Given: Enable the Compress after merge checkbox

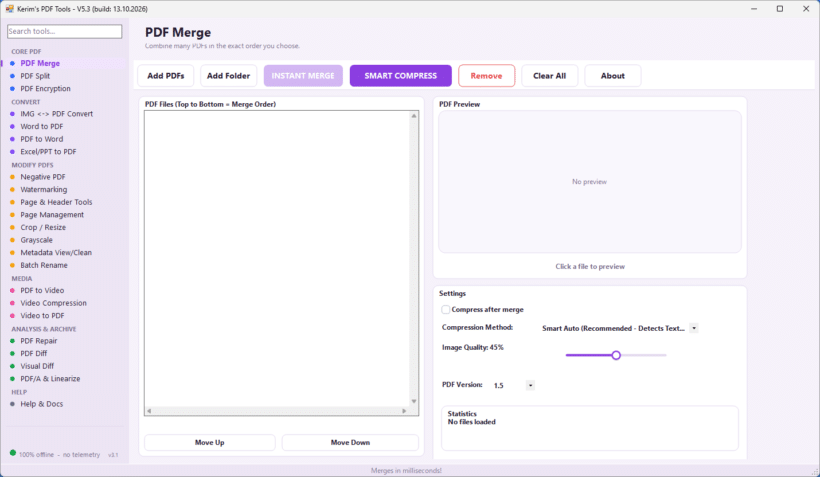Looking at the screenshot, I should 446,310.
